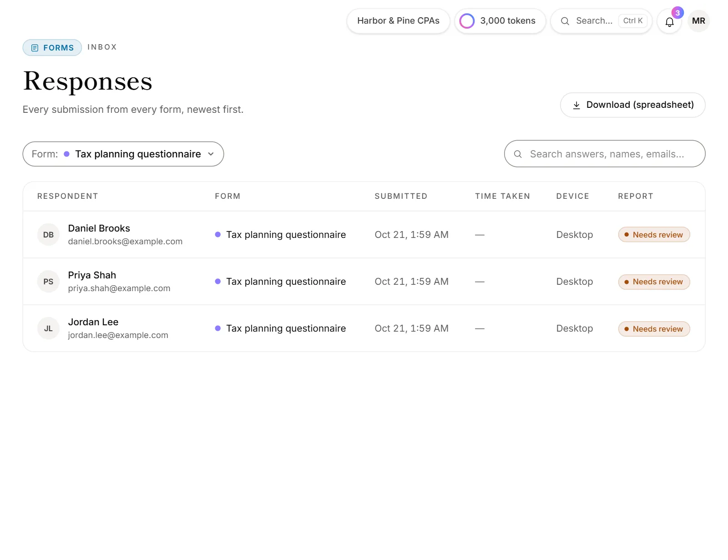Viewport: 728px width, 560px height.
Task: Open the notifications bell
Action: point(669,21)
